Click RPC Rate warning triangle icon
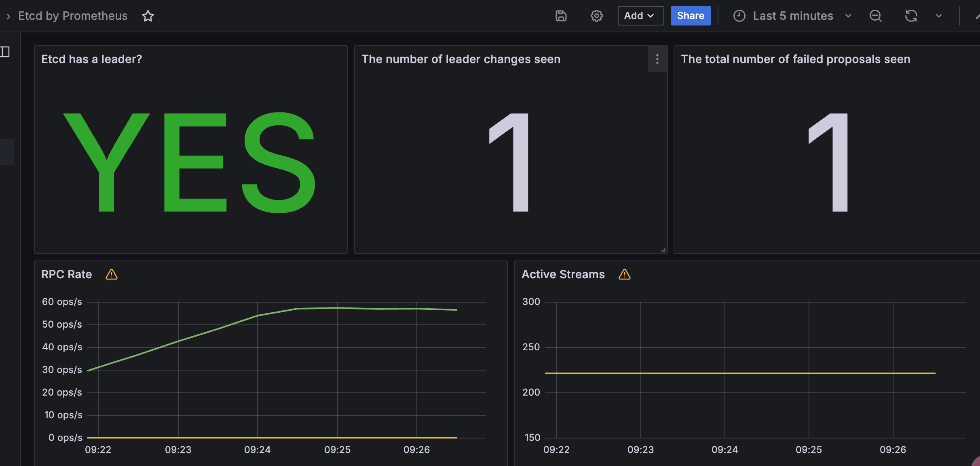 pos(112,275)
